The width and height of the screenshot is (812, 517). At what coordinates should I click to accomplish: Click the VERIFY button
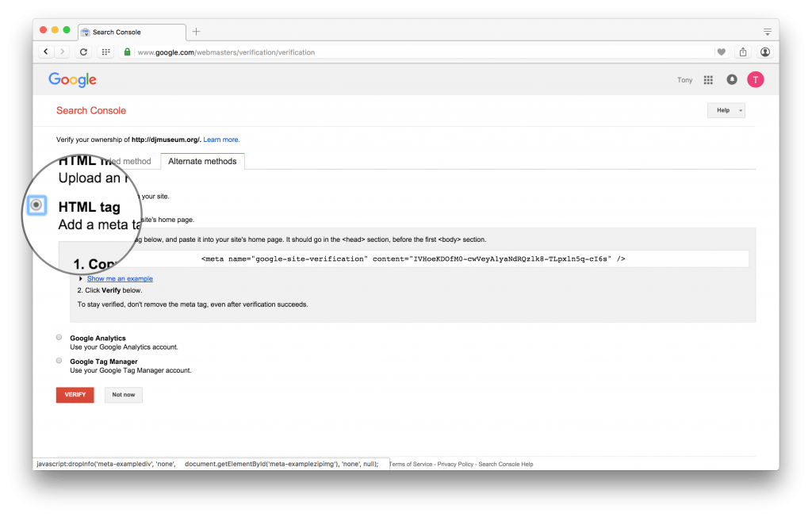point(75,394)
